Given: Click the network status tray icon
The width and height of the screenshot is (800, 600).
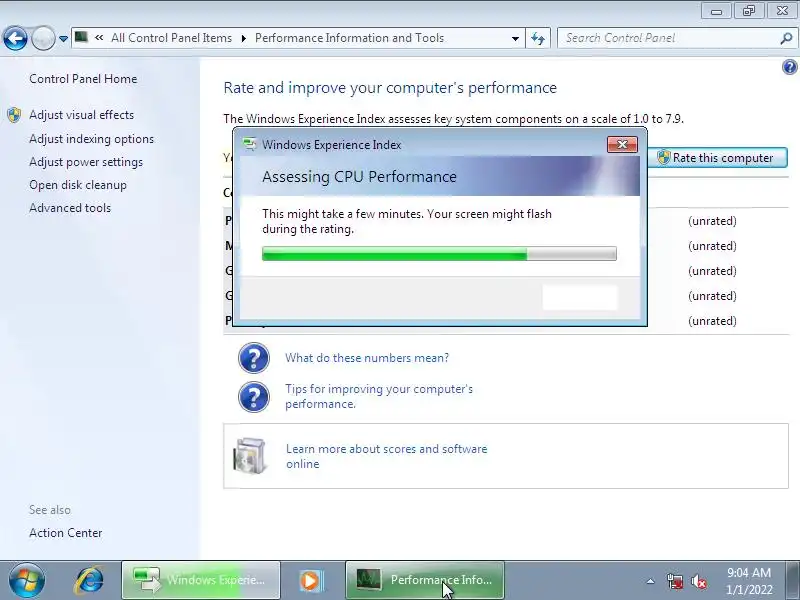Looking at the screenshot, I should click(674, 581).
